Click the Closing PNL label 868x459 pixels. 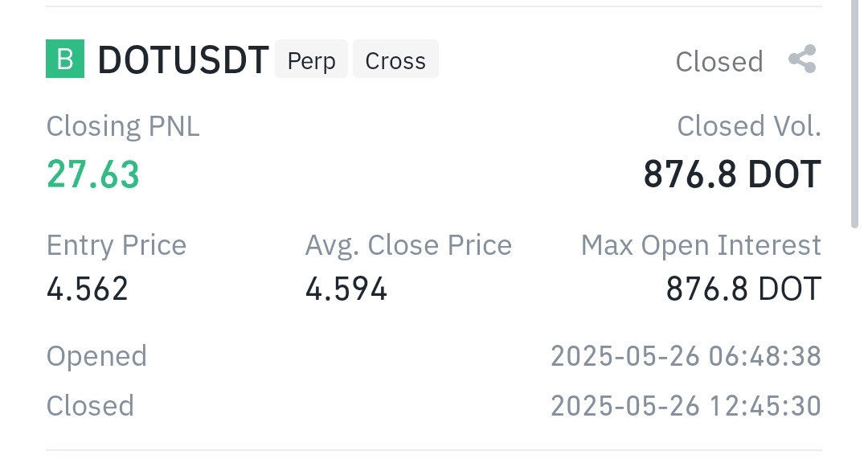[x=123, y=126]
